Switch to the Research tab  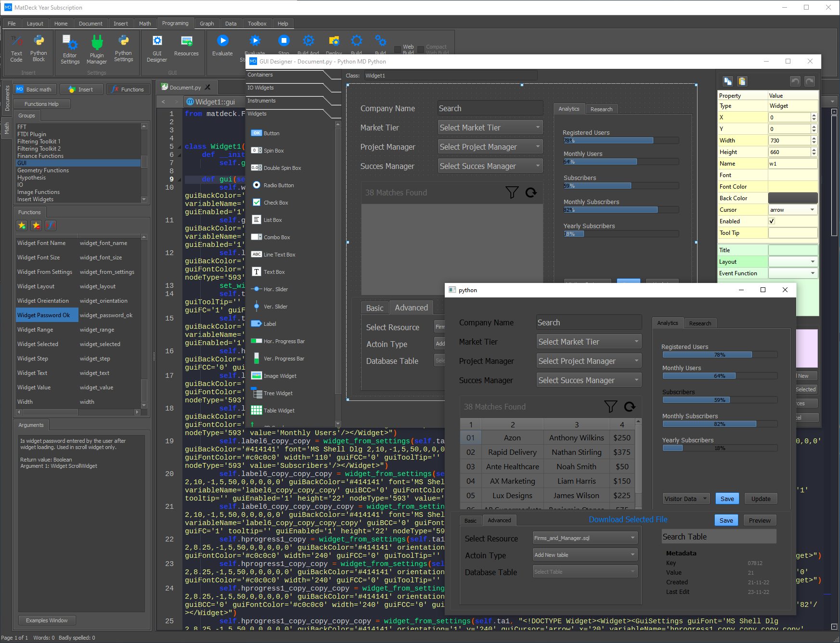(x=700, y=323)
